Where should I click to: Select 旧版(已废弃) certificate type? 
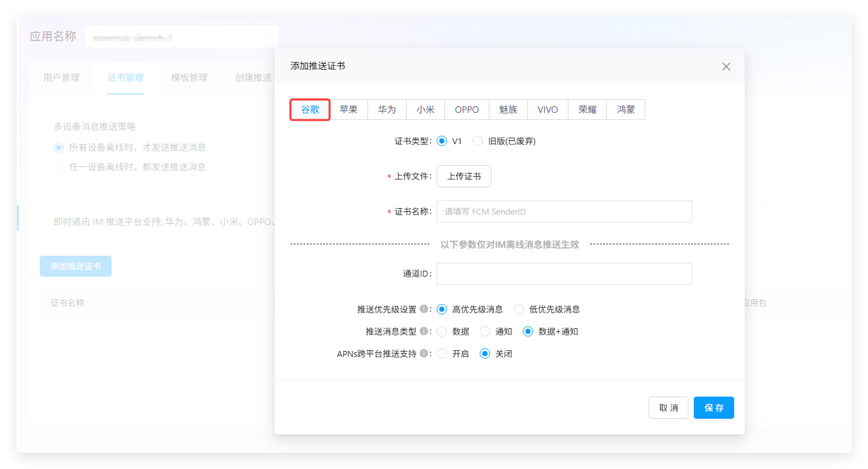pos(478,141)
